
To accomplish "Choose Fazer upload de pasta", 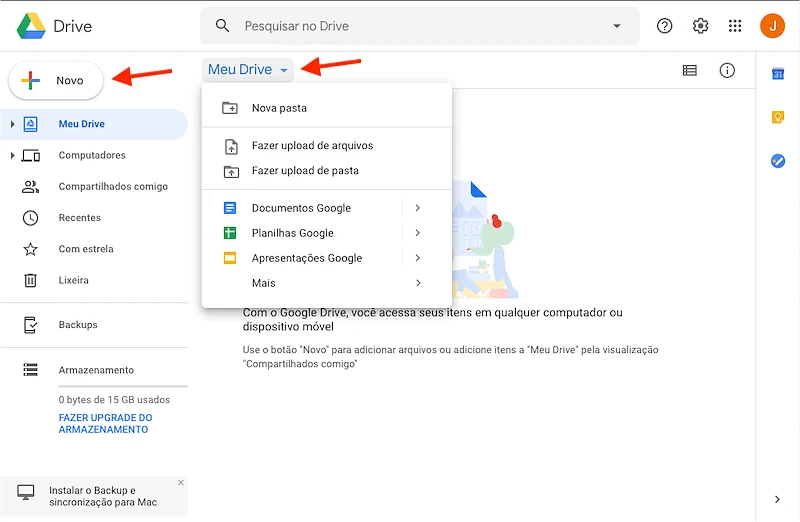I will click(327, 171).
